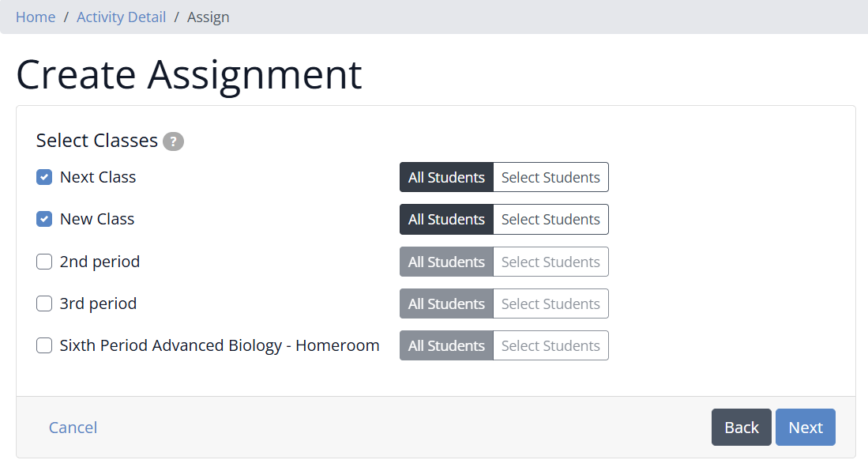Choose Select Students for Next Class

pos(550,177)
